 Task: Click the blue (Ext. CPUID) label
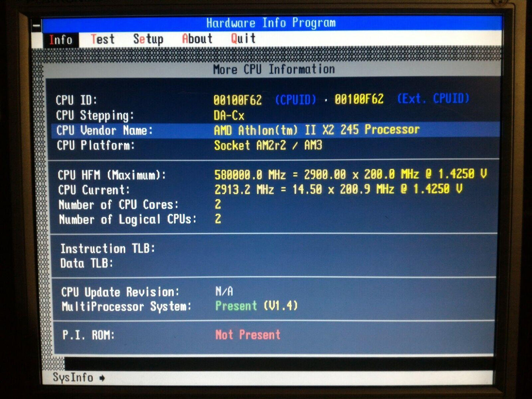pyautogui.click(x=433, y=98)
